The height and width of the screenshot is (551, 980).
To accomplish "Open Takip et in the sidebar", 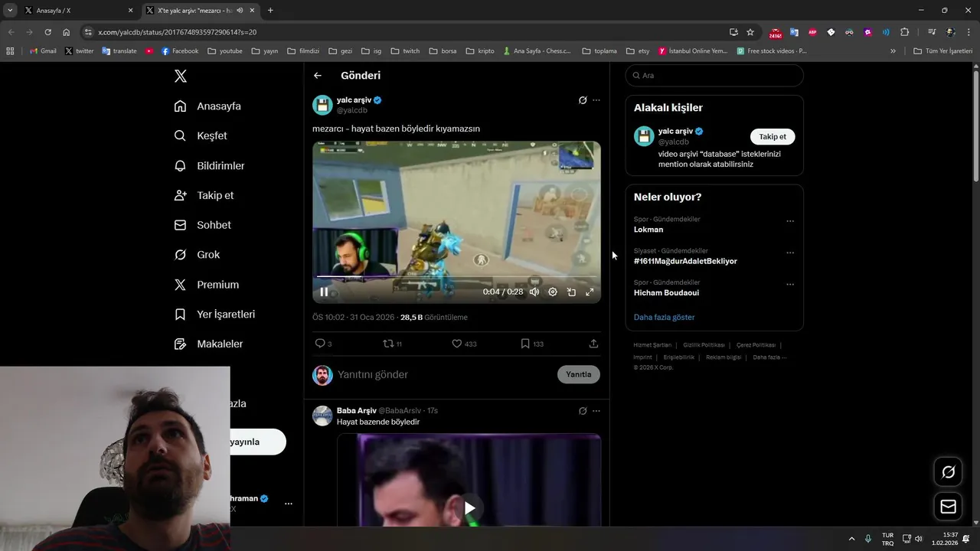I will coord(204,195).
